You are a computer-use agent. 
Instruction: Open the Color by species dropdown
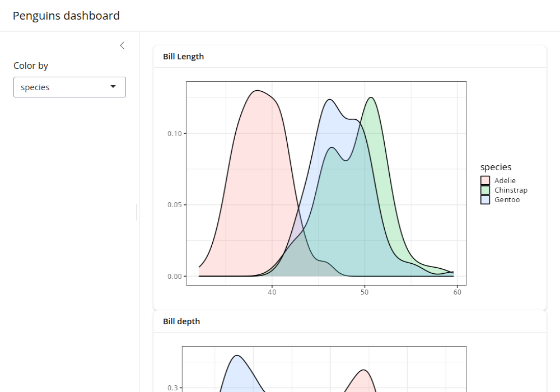pos(69,87)
